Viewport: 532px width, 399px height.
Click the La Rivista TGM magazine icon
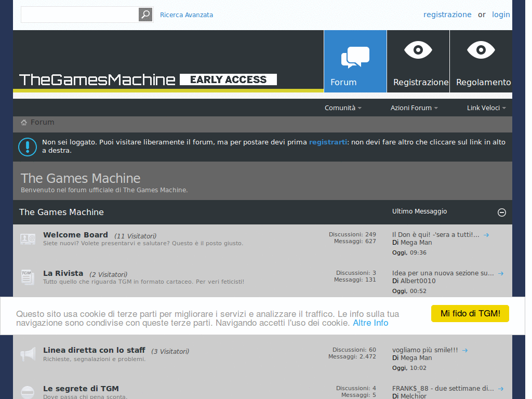tap(28, 277)
